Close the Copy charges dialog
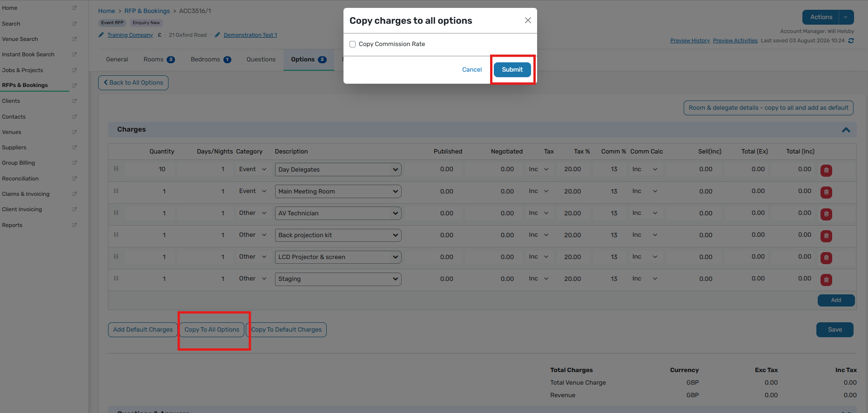 coord(528,20)
